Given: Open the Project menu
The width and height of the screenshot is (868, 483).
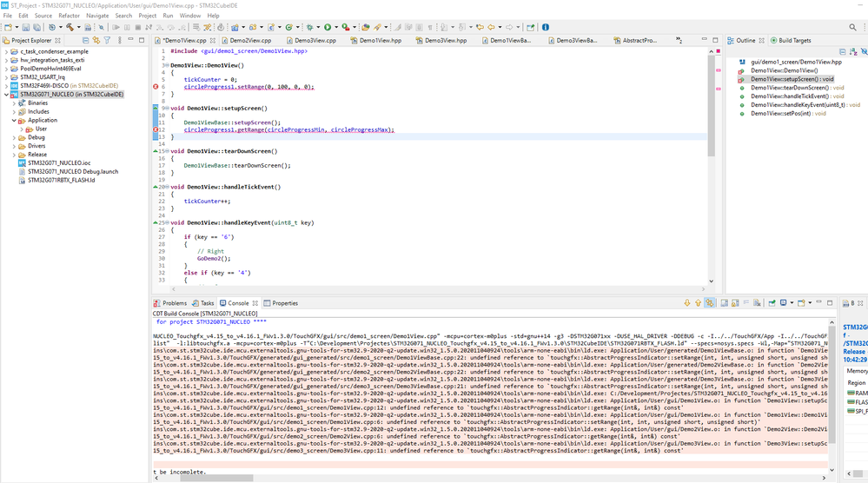Looking at the screenshot, I should (x=147, y=16).
